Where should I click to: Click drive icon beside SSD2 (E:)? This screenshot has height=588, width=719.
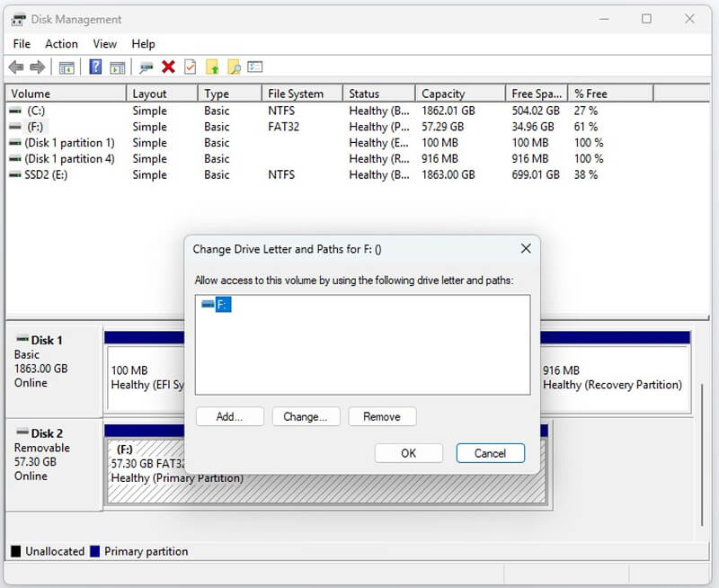pos(15,174)
